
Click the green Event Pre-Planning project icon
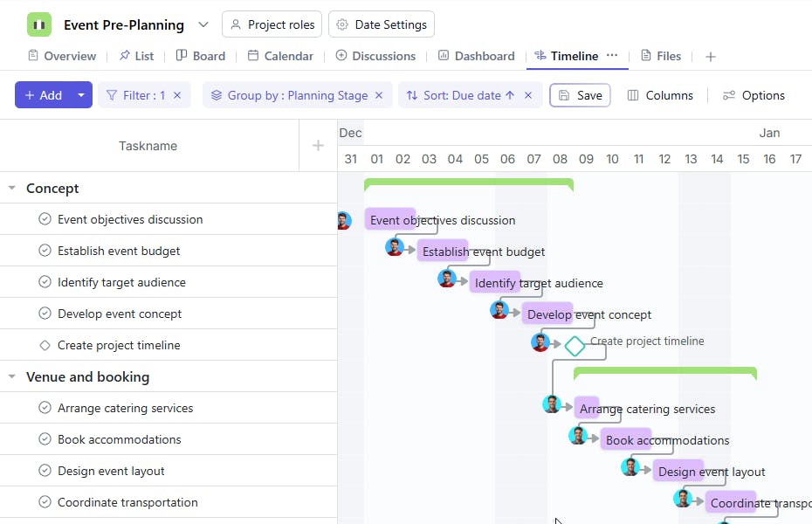[x=39, y=24]
